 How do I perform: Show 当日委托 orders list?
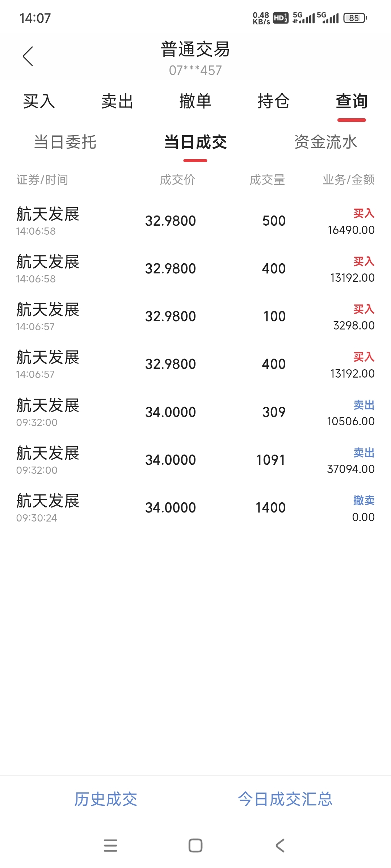(x=65, y=142)
